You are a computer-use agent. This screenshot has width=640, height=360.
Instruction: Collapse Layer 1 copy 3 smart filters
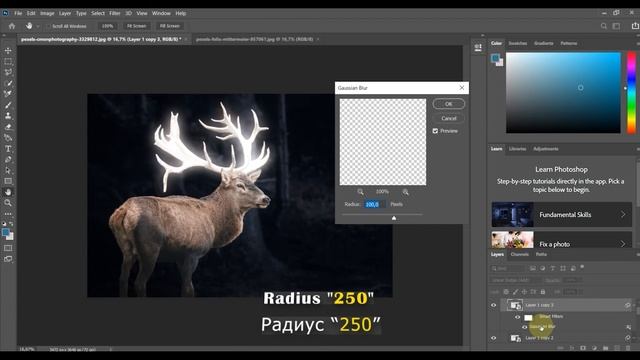[634, 305]
